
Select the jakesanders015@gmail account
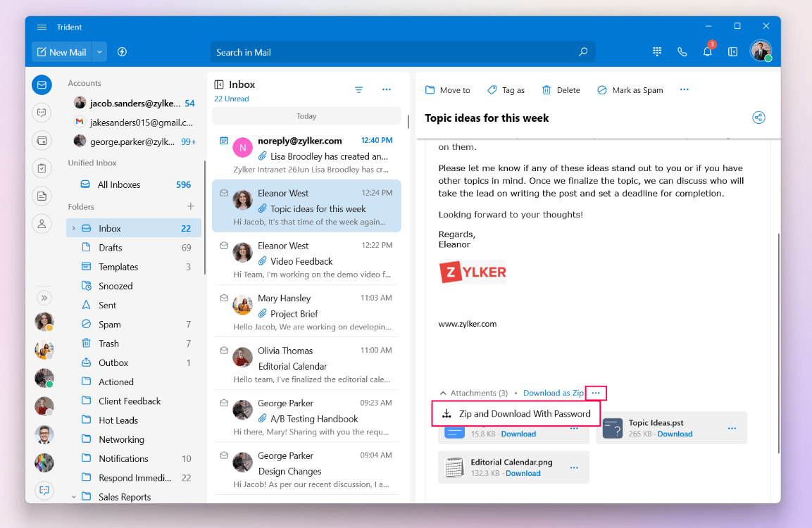135,122
